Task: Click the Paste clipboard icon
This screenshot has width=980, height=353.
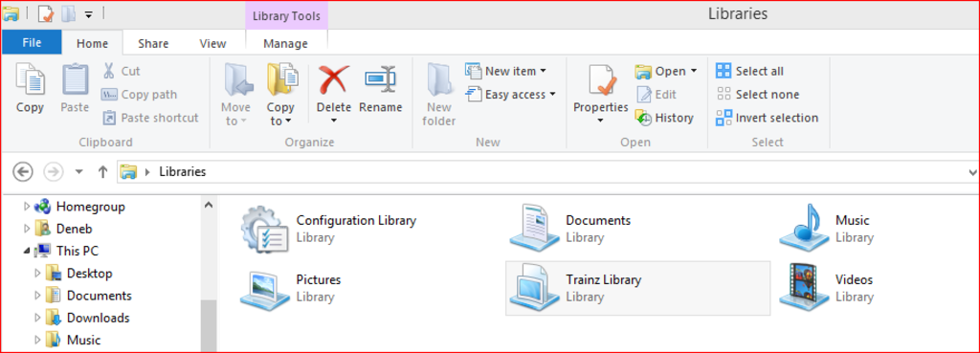Action: point(75,79)
